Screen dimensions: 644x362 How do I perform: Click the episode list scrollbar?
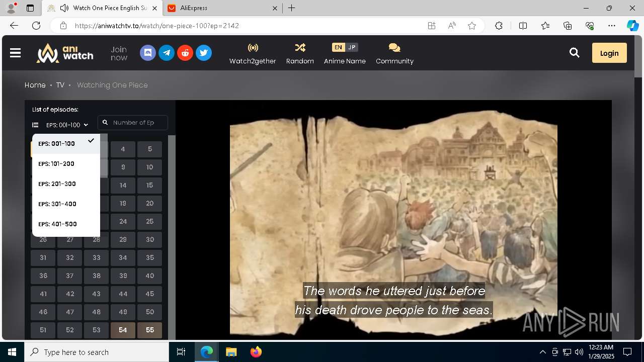click(172, 237)
